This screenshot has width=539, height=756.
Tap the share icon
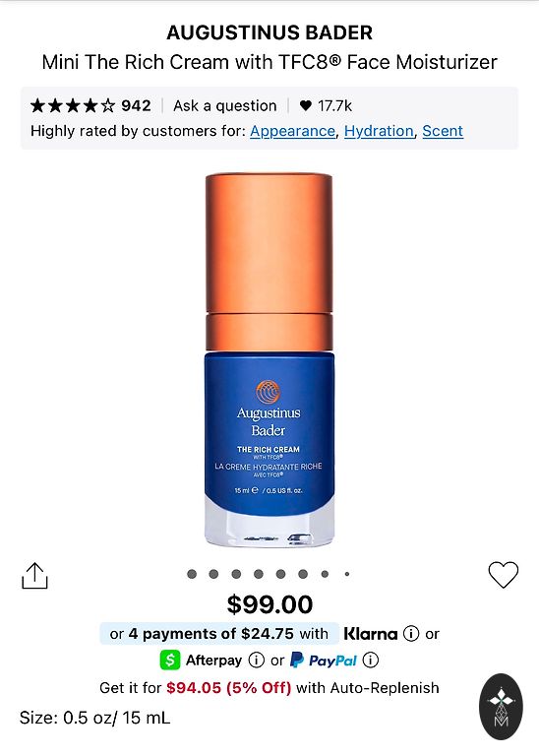[34, 575]
